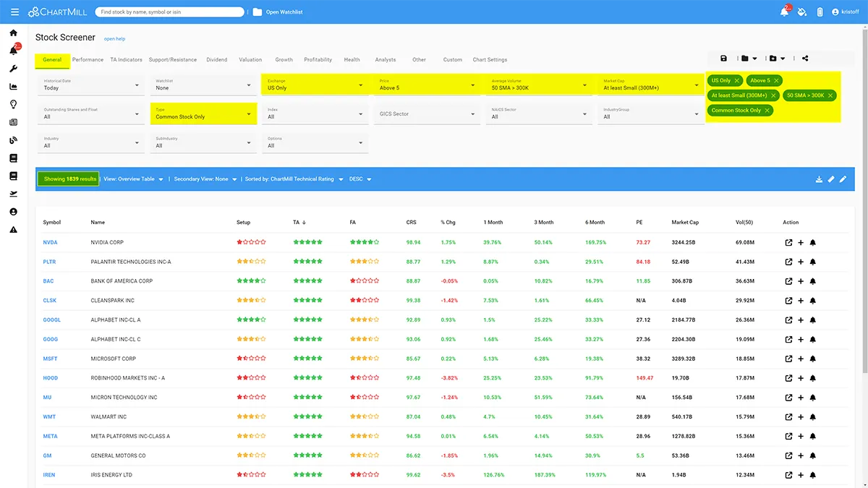
Task: Remove Common Stock Only filter chip
Action: pos(767,111)
